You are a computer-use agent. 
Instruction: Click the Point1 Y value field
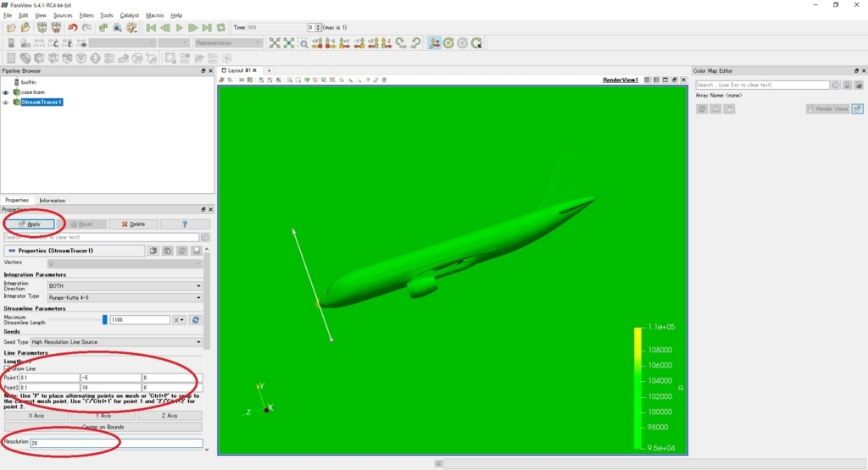[111, 378]
